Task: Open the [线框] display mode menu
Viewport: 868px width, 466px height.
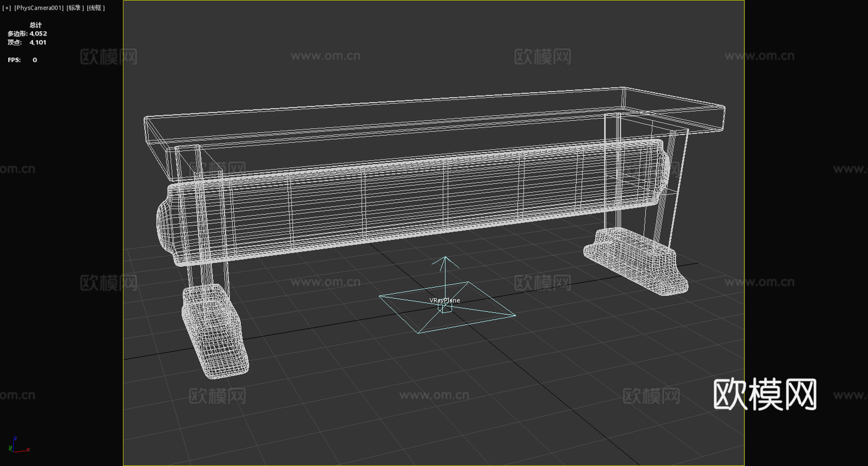Action: [96, 8]
